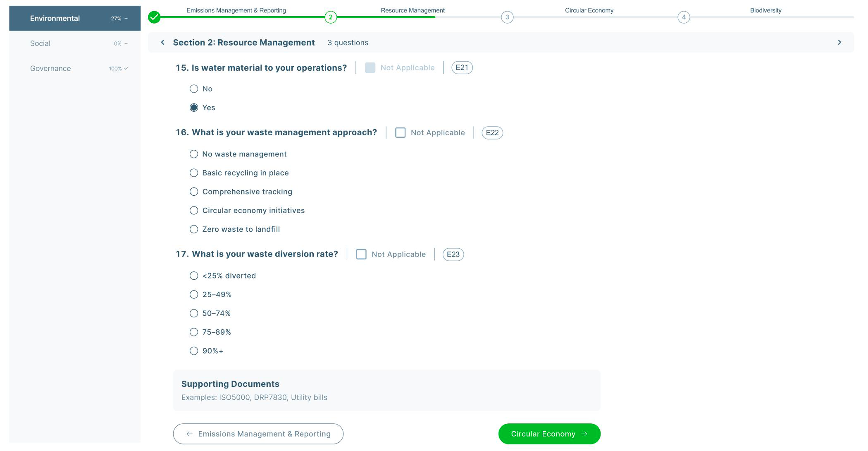
Task: Click the Circular Economy next button
Action: pos(549,434)
